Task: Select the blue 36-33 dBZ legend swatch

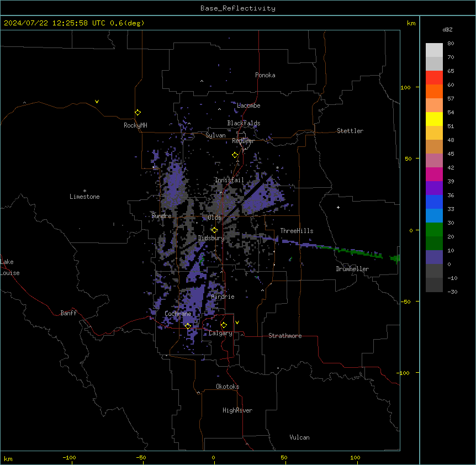Action: coord(434,202)
